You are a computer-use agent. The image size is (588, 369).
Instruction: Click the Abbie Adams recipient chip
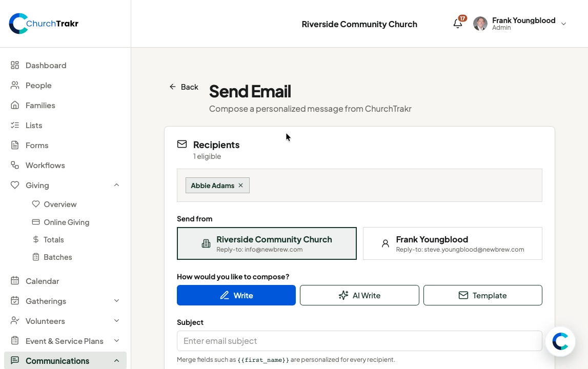(217, 185)
